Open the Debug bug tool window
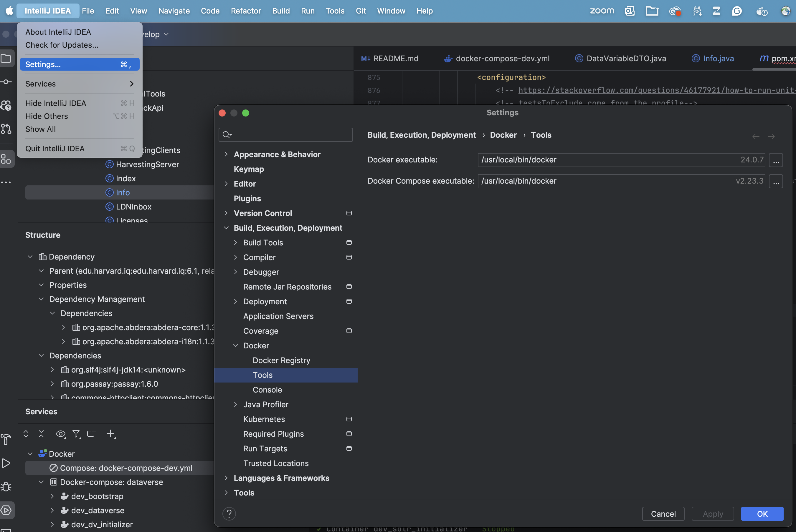 (6, 486)
